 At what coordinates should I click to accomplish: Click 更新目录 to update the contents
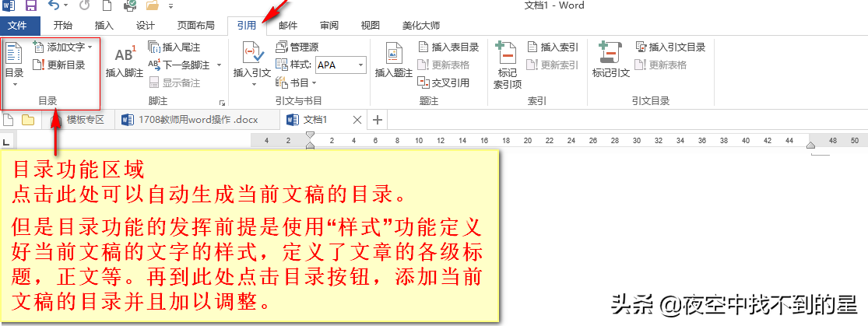coord(58,65)
